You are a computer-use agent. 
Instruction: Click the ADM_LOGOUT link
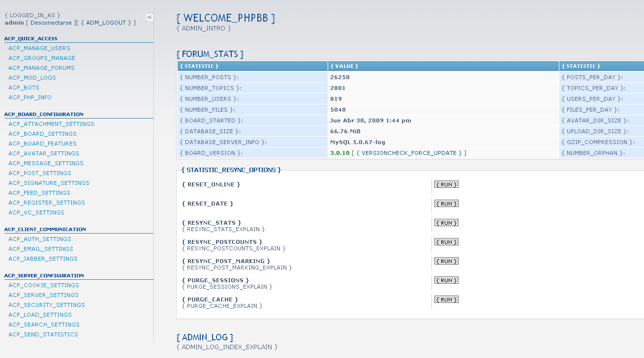tap(106, 23)
